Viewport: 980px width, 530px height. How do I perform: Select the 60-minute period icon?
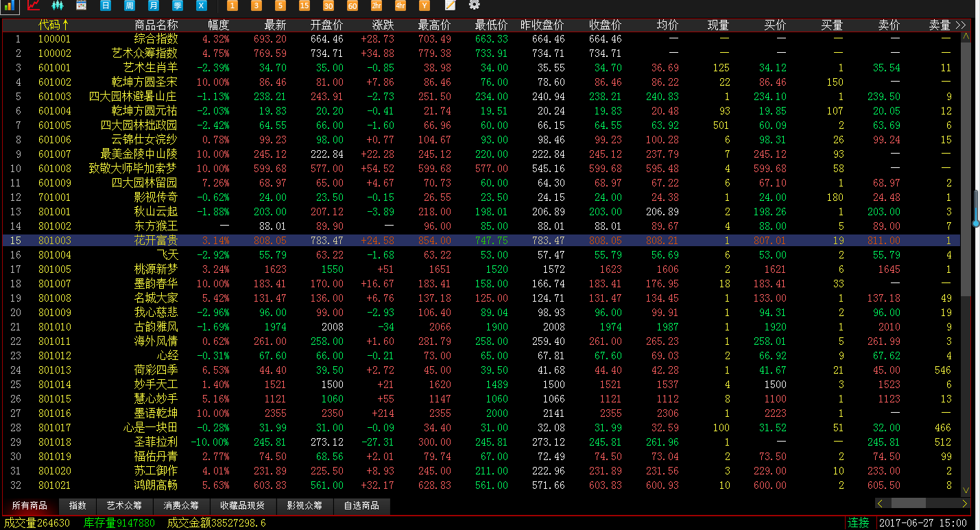[352, 5]
